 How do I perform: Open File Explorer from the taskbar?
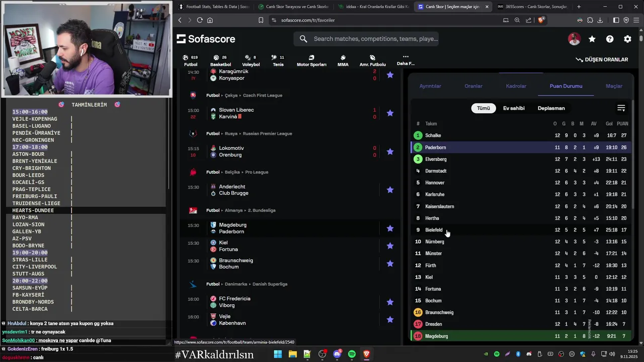(x=292, y=354)
